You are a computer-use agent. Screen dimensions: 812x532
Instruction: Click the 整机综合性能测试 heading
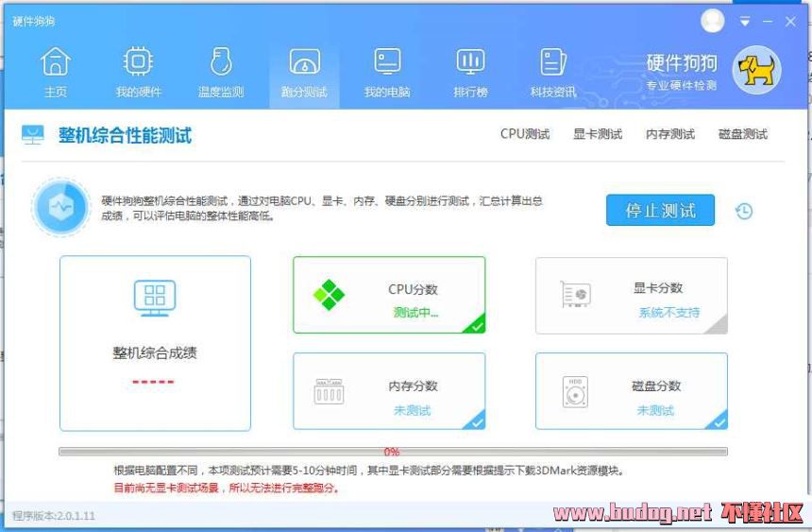[x=125, y=135]
